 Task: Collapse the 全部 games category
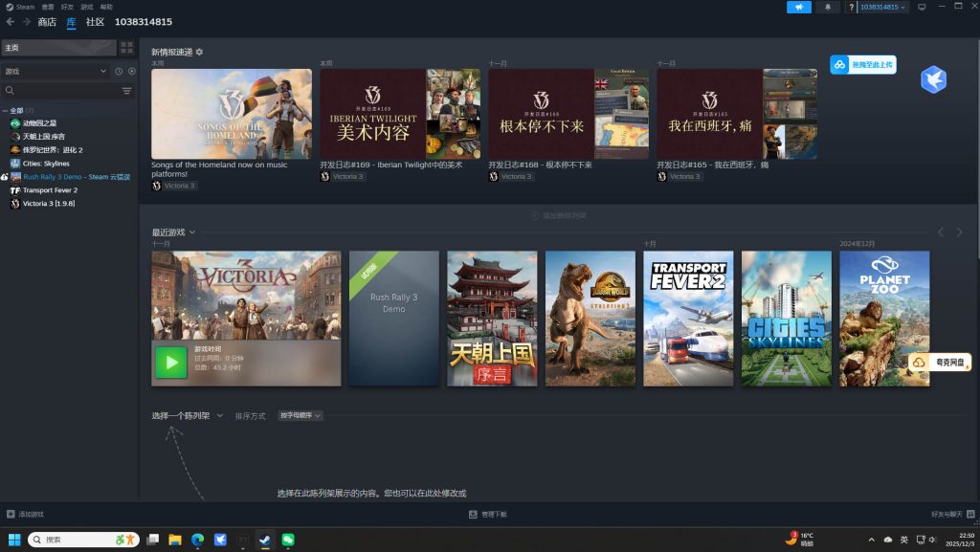pyautogui.click(x=5, y=111)
